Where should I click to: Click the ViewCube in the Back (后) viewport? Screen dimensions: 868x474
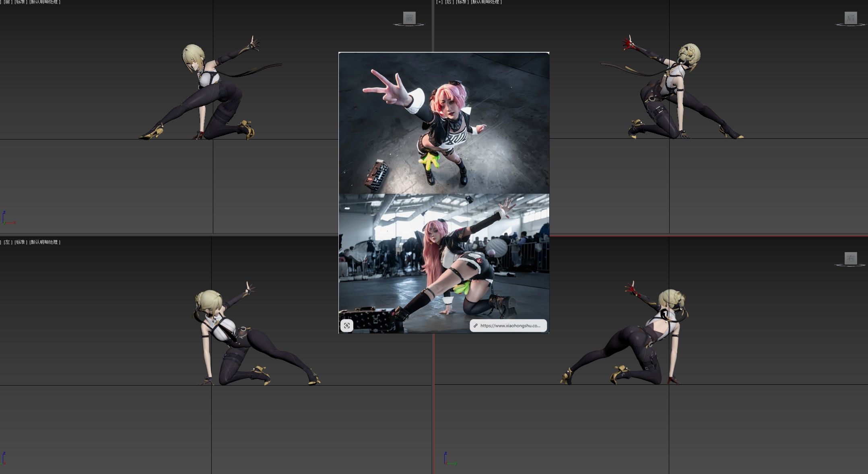pos(850,18)
